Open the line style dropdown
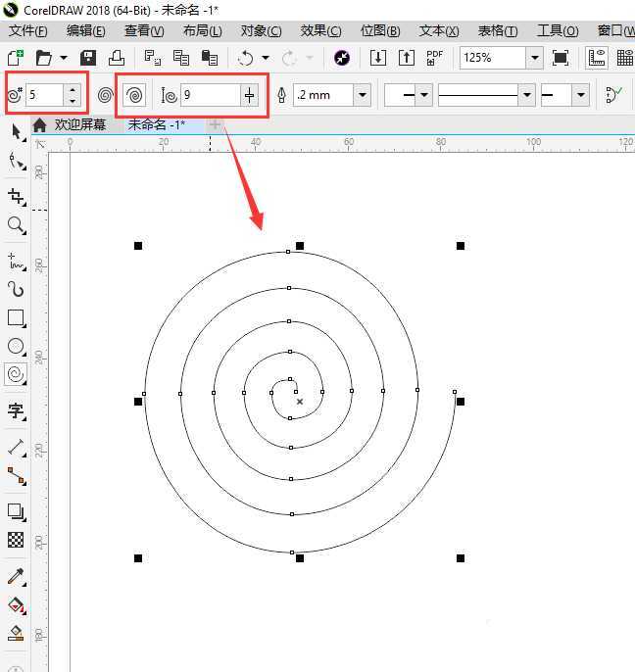Screen dimensions: 635x672 [x=527, y=95]
